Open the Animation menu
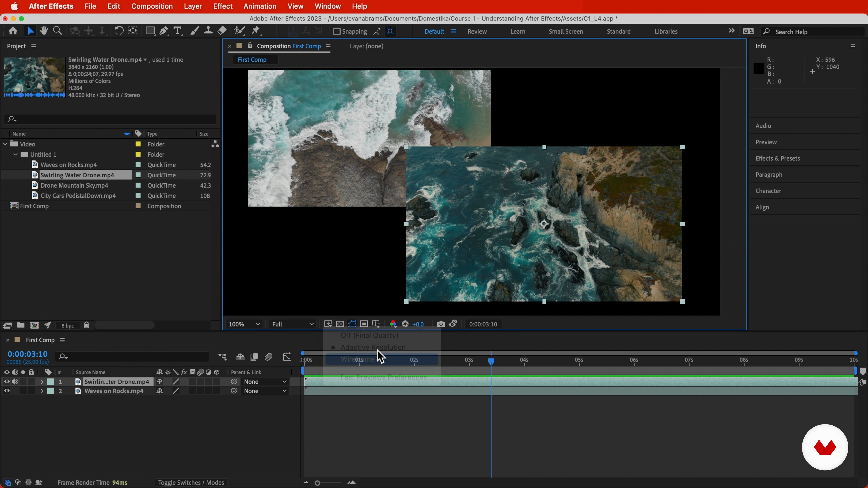This screenshot has width=868, height=488. coord(260,6)
